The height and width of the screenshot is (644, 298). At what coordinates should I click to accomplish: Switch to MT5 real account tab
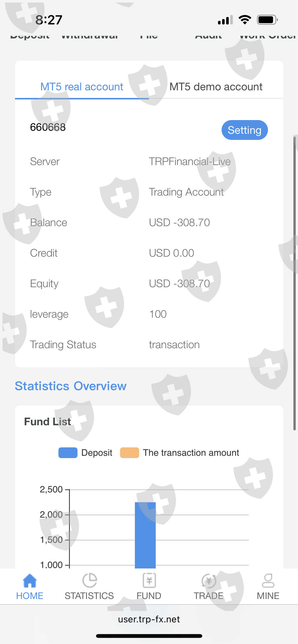[x=82, y=87]
